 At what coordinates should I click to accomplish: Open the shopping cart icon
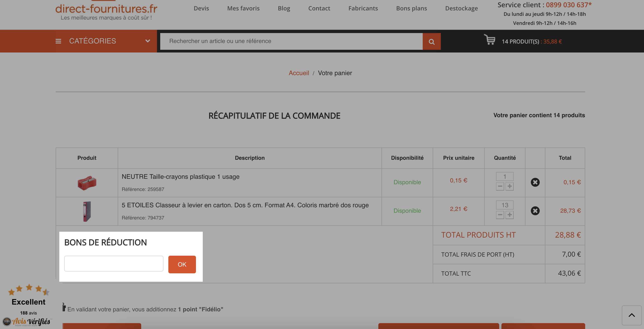[489, 40]
